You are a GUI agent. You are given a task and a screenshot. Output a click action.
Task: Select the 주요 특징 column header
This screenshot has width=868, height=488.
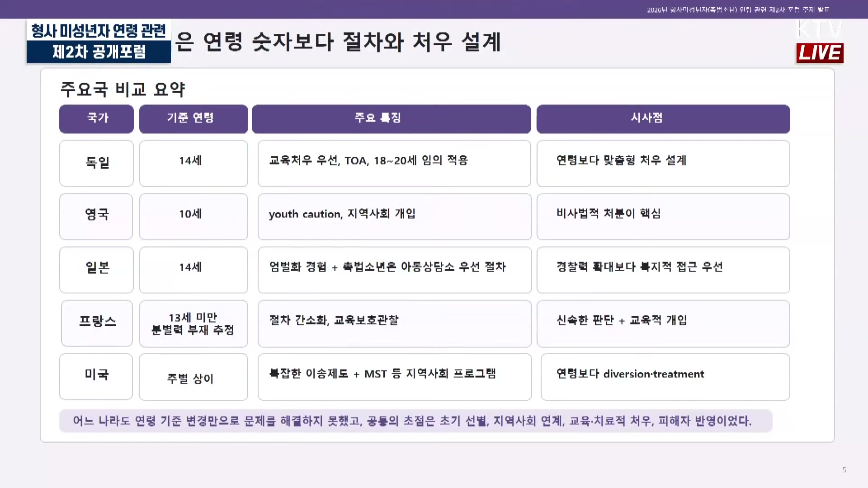coord(391,118)
